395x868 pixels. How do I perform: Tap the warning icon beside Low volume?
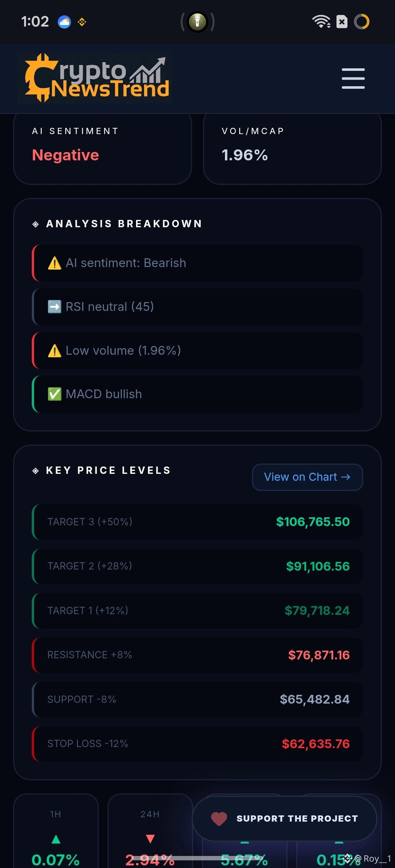click(x=54, y=351)
